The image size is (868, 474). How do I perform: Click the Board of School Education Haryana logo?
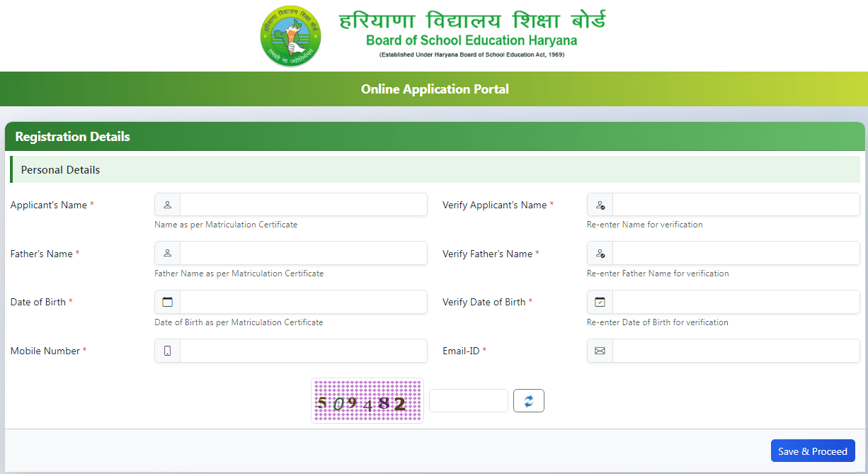tap(290, 35)
